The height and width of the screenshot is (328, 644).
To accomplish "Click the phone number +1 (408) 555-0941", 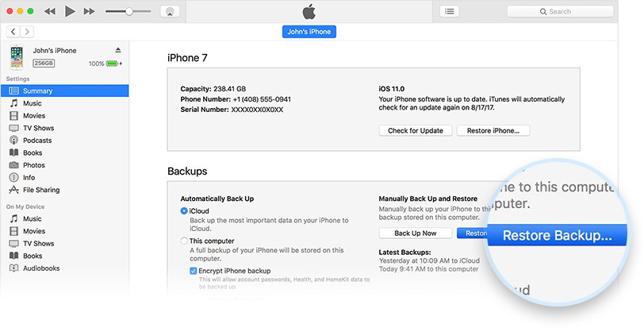I will [262, 99].
